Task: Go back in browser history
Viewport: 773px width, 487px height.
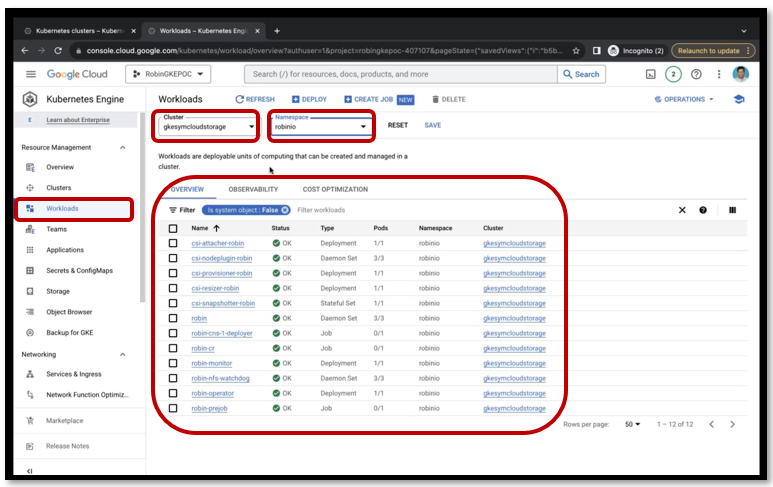Action: [x=25, y=51]
